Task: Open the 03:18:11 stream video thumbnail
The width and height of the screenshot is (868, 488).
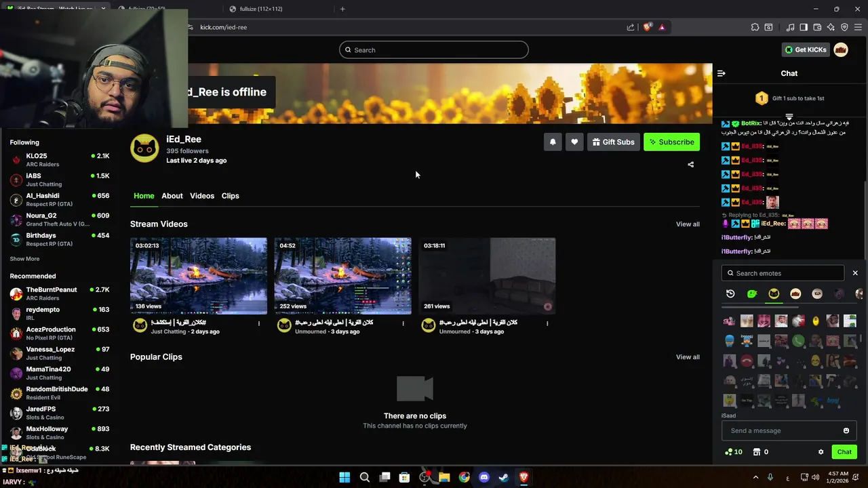Action: click(487, 276)
